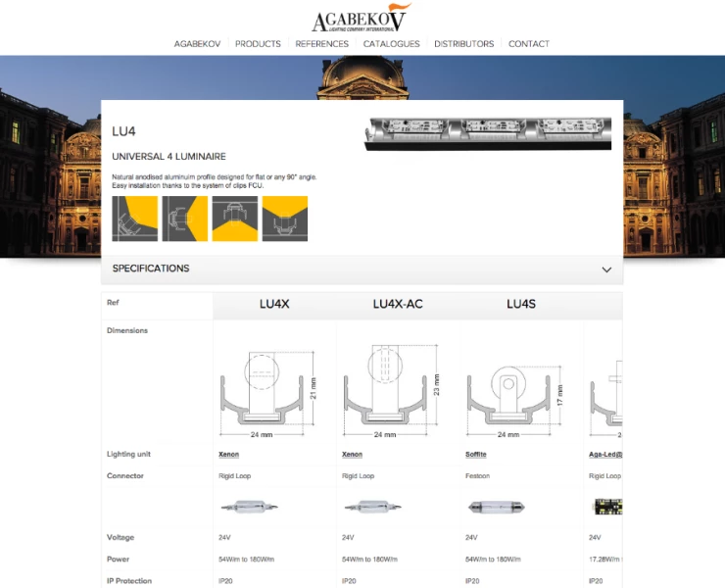Click the LU4X rigid loop xenon bulb image
The image size is (725, 588).
pyautogui.click(x=249, y=507)
